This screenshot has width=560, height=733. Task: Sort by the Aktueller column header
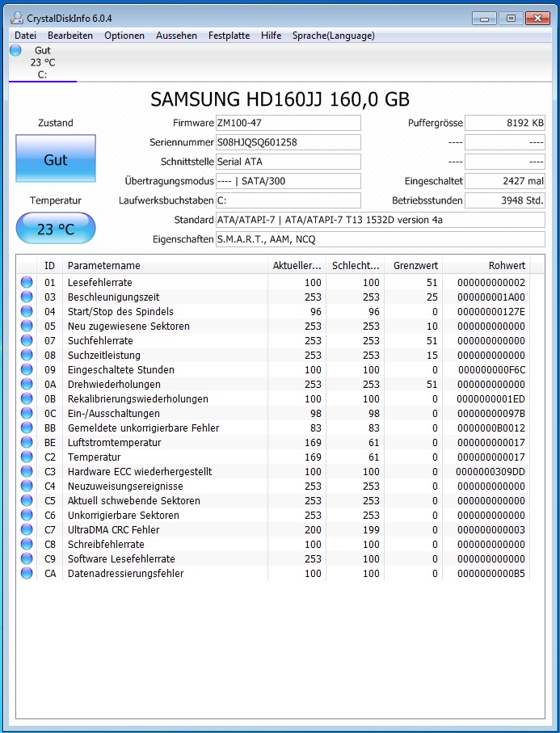point(297,266)
